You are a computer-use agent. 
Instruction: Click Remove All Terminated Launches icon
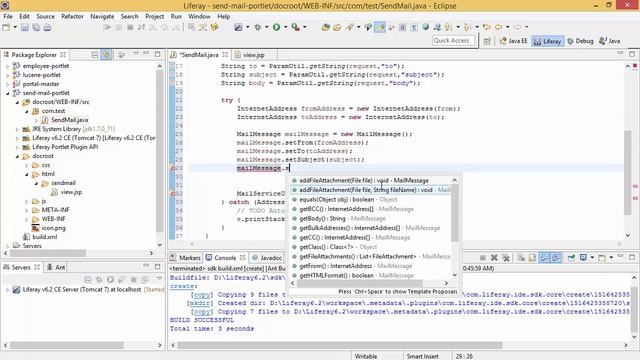pos(506,258)
